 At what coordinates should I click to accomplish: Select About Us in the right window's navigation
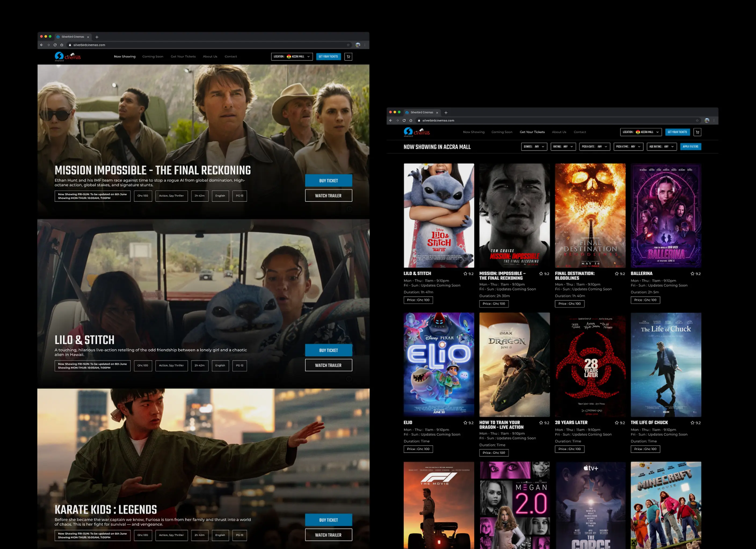click(x=559, y=132)
